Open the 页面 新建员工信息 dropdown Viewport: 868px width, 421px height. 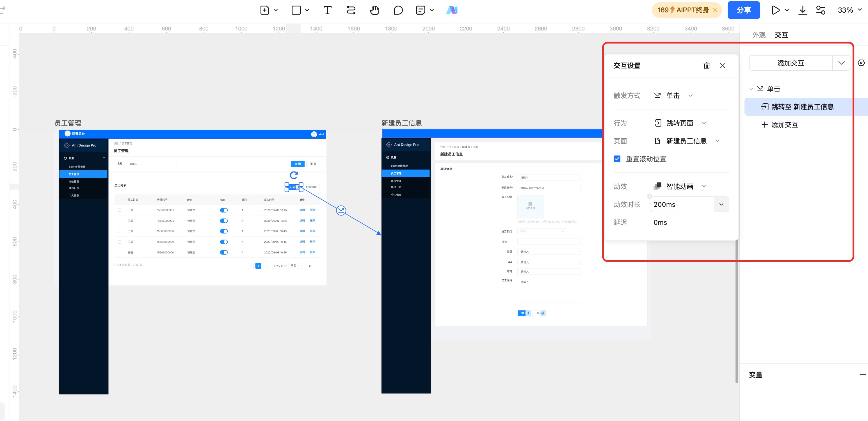687,141
